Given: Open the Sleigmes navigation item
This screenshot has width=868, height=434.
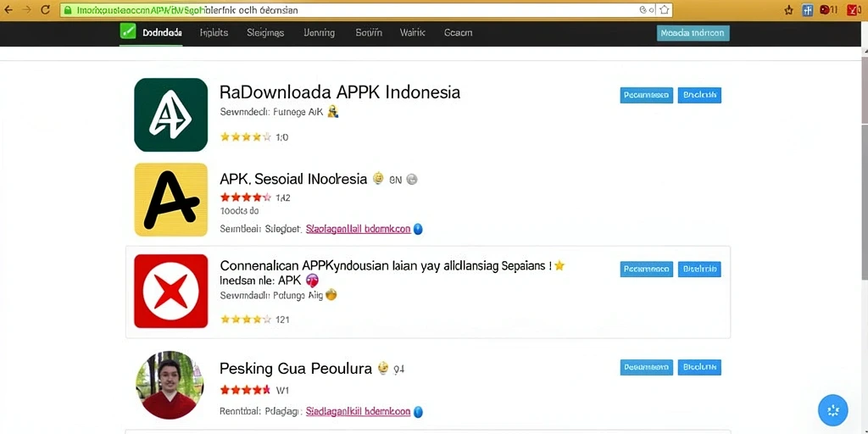Looking at the screenshot, I should (265, 33).
